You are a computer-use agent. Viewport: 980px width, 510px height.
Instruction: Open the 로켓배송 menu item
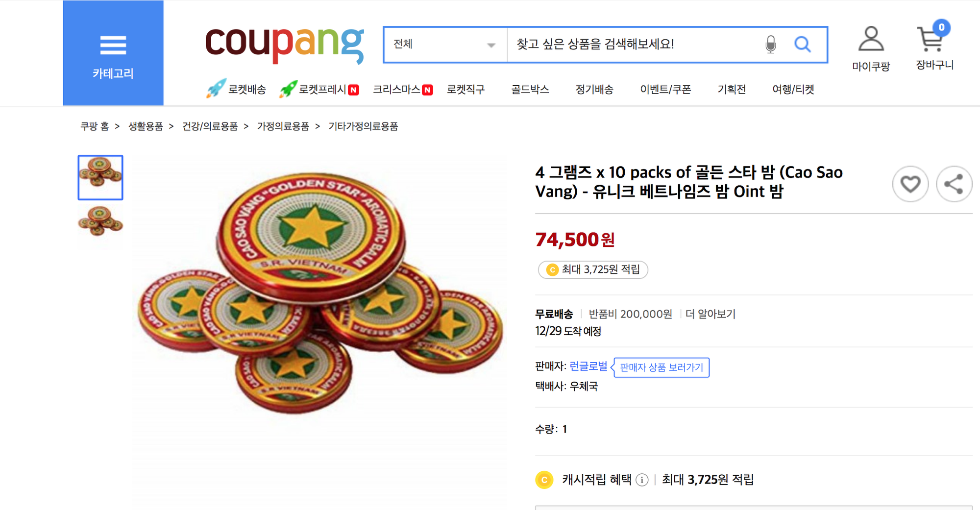[x=237, y=90]
